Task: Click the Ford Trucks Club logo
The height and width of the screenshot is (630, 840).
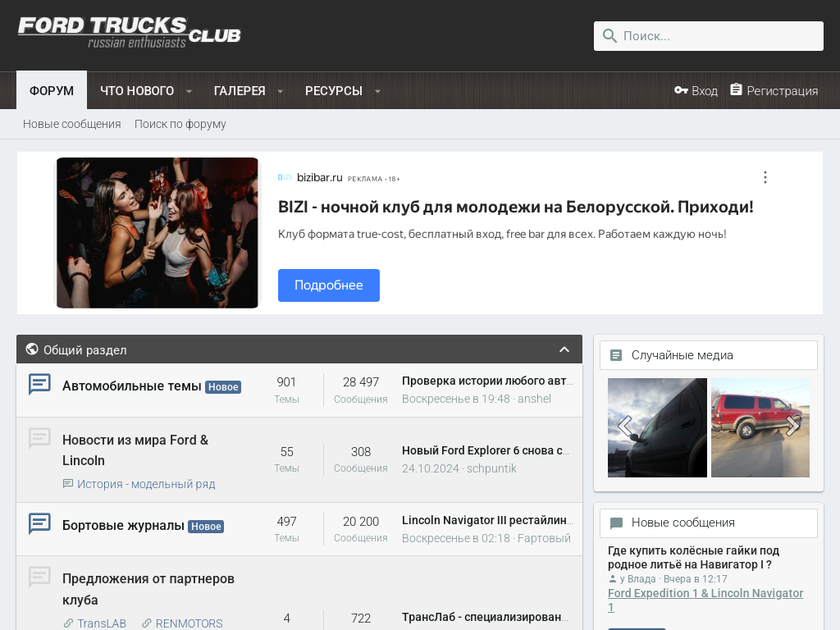Action: click(x=129, y=32)
